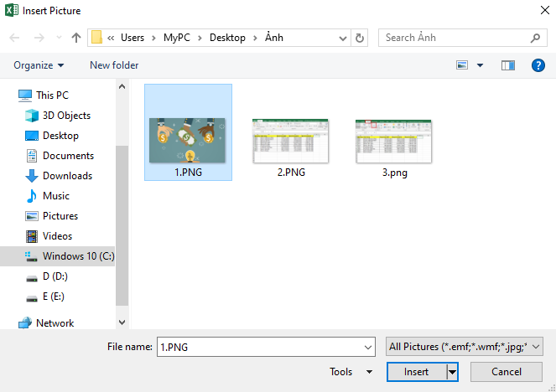Open the Insert button dropdown arrow
Image resolution: width=556 pixels, height=392 pixels.
point(452,372)
